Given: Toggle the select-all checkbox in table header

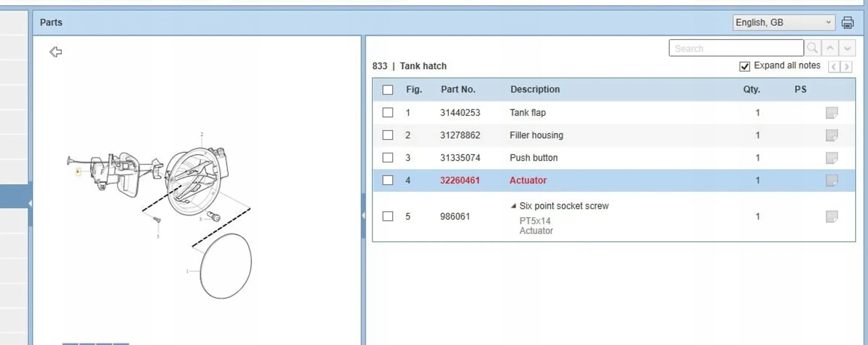Looking at the screenshot, I should [387, 90].
